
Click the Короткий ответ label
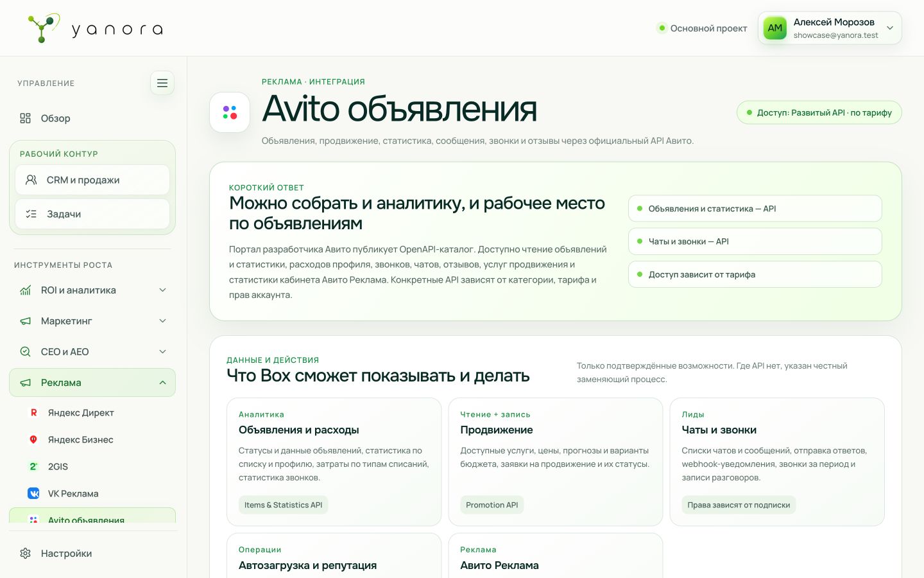tap(266, 188)
